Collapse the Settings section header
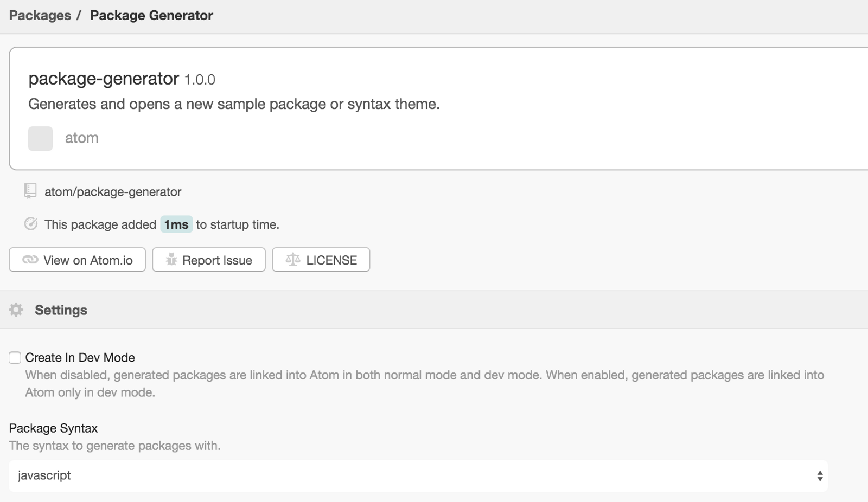Viewport: 868px width, 502px height. (61, 310)
